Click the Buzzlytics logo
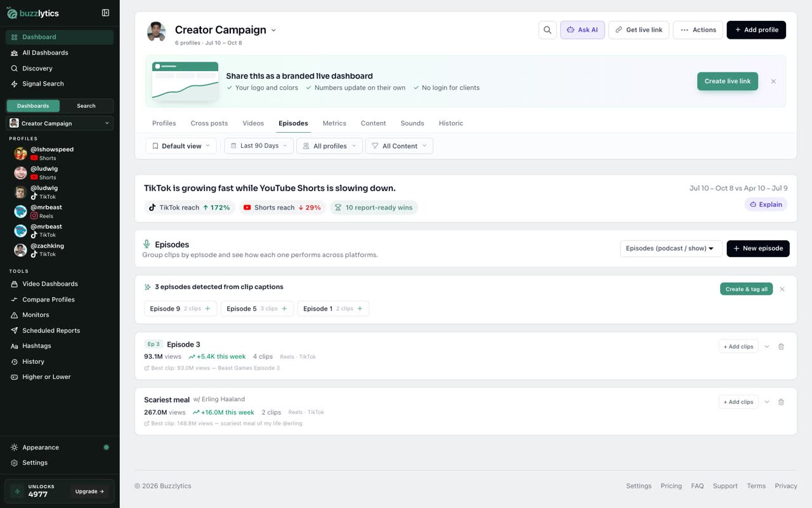Viewport: 812px width, 508px height. 33,13
